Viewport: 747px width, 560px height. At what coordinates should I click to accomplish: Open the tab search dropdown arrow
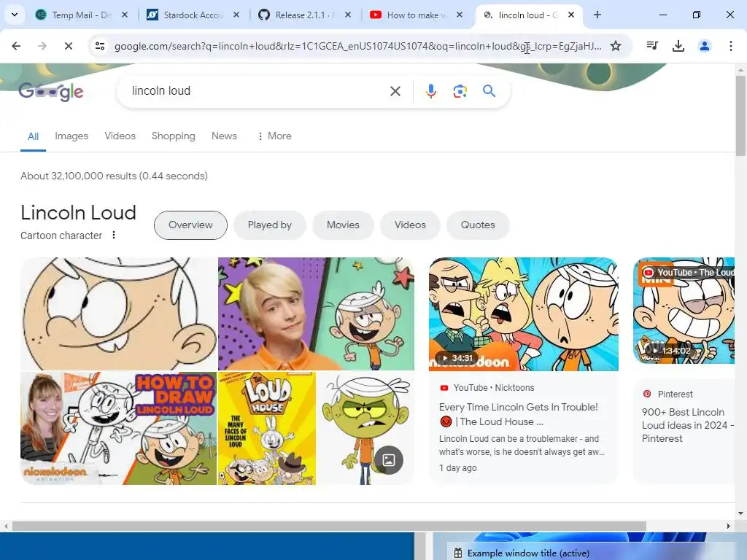coord(15,15)
